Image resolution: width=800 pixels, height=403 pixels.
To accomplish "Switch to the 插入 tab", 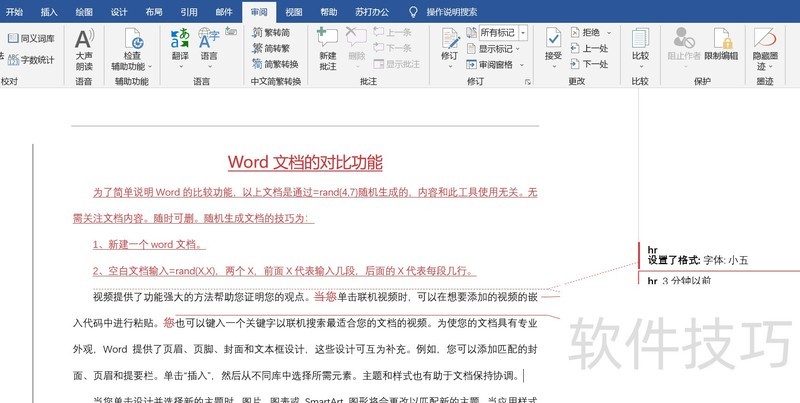I will (49, 12).
